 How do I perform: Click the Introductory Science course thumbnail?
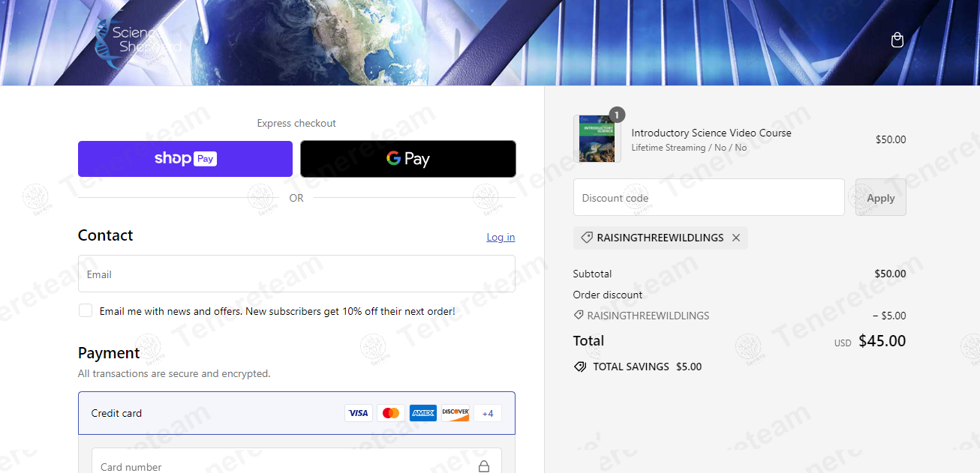597,139
